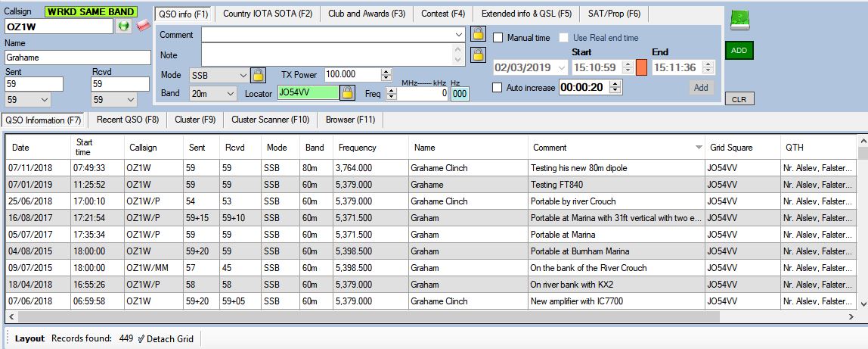868x349 pixels.
Task: Click the Hz 000 field
Action: click(460, 94)
